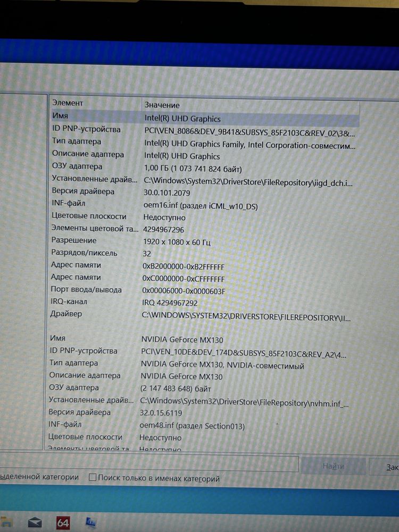
Task: Select 'Разрядов/пиксель' row label
Action: (x=84, y=253)
